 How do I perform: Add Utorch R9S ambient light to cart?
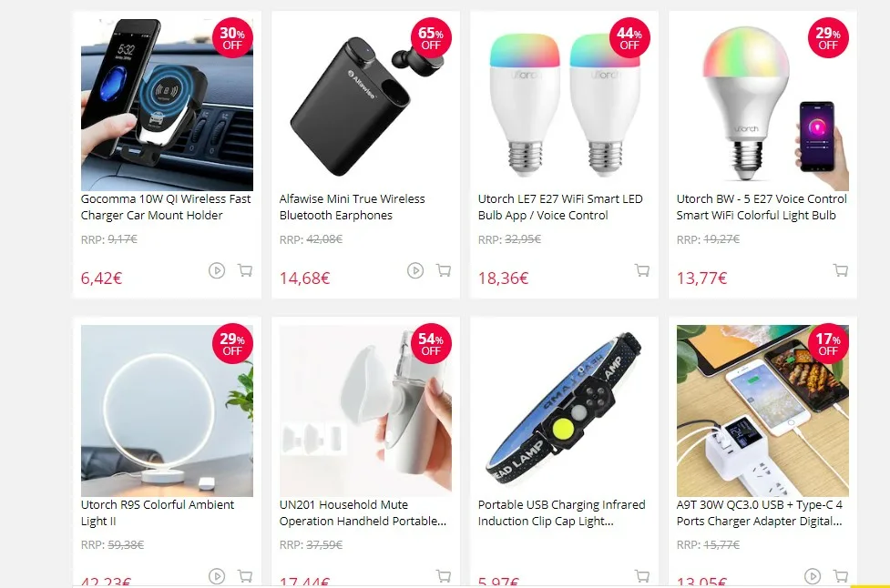(245, 576)
